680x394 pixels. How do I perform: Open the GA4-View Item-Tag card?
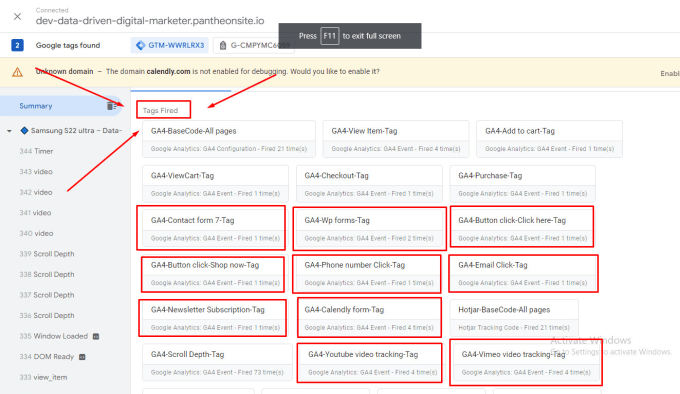[x=396, y=139]
